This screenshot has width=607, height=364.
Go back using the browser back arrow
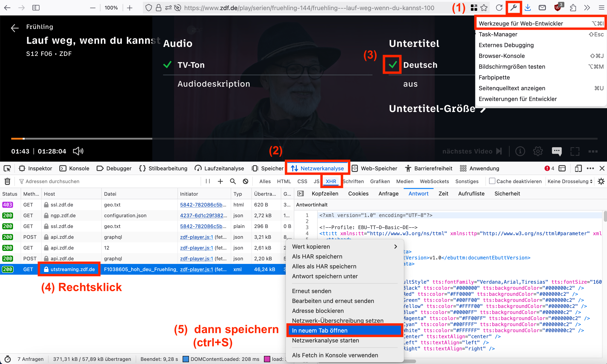pos(7,8)
